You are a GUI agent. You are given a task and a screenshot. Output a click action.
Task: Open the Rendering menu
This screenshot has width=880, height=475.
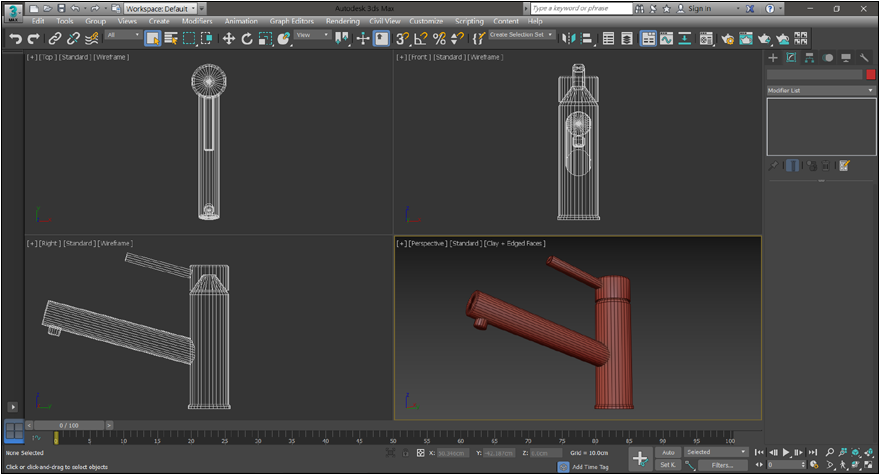(343, 20)
